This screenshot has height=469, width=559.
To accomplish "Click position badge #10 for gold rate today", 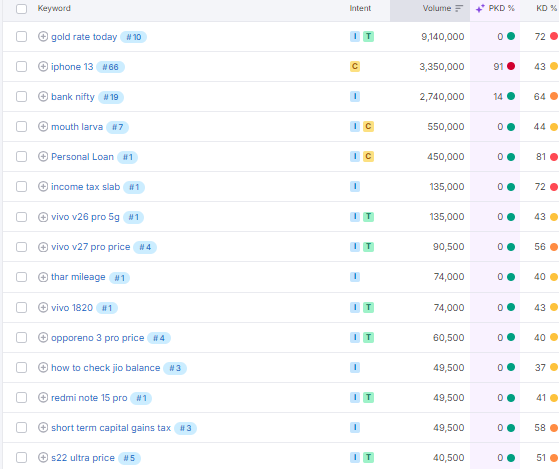I will (x=133, y=37).
